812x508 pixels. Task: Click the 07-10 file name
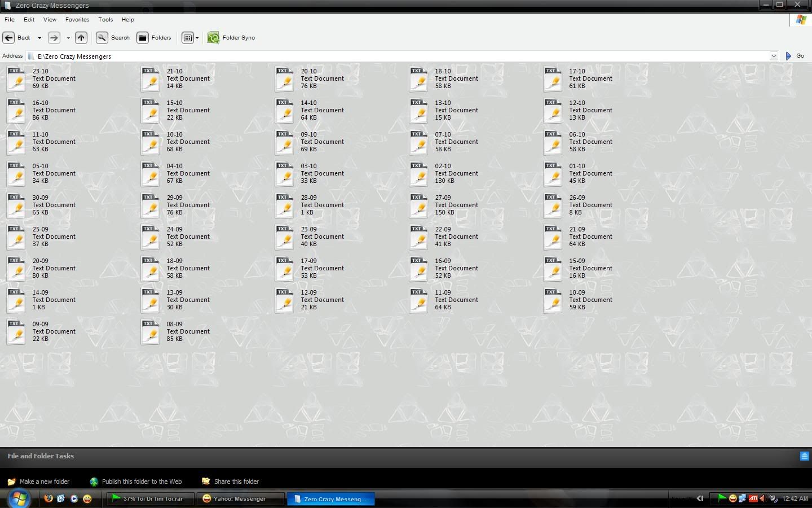(443, 135)
